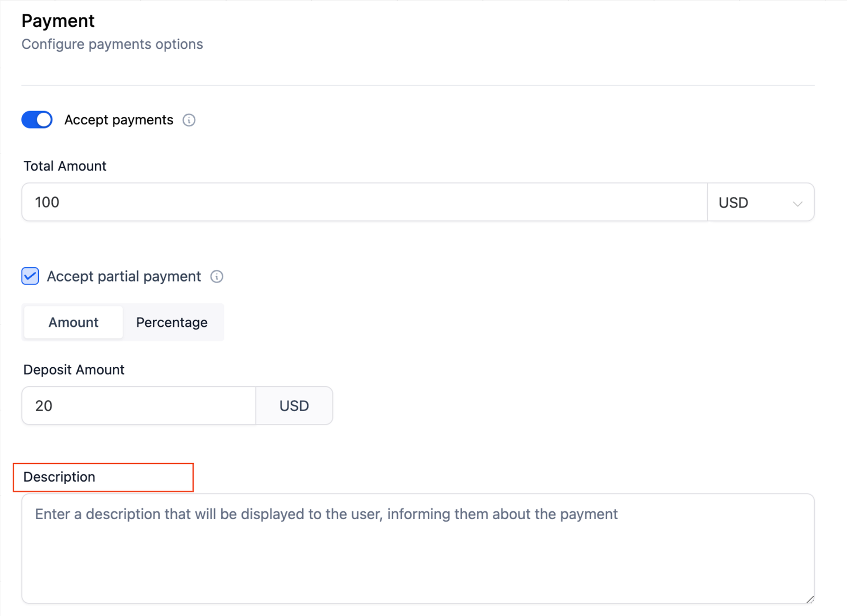Click the chevron arrow in the currency selector
The image size is (847, 616).
[x=797, y=203]
